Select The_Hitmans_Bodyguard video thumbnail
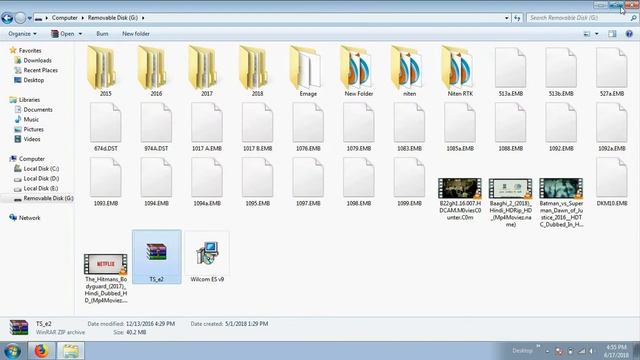Image resolution: width=640 pixels, height=360 pixels. tap(105, 264)
